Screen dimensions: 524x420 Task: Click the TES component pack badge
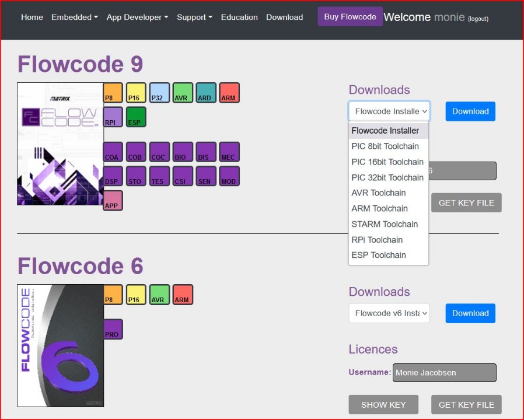point(159,176)
